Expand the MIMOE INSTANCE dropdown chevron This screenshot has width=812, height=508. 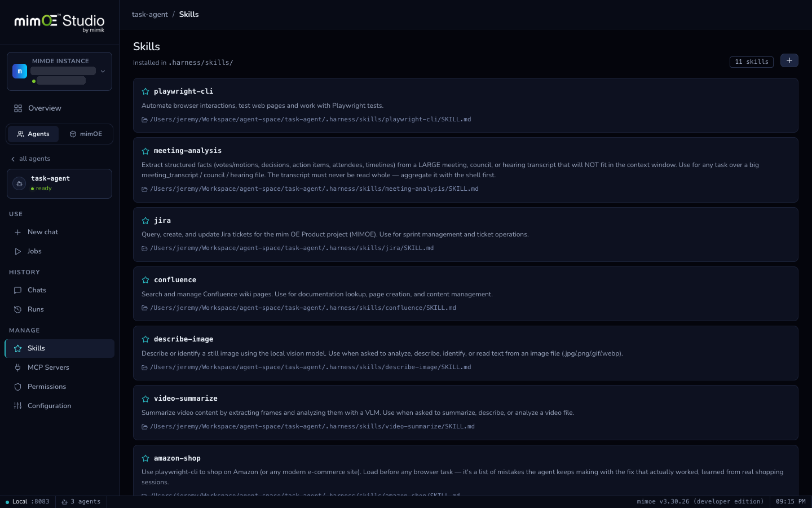(103, 71)
